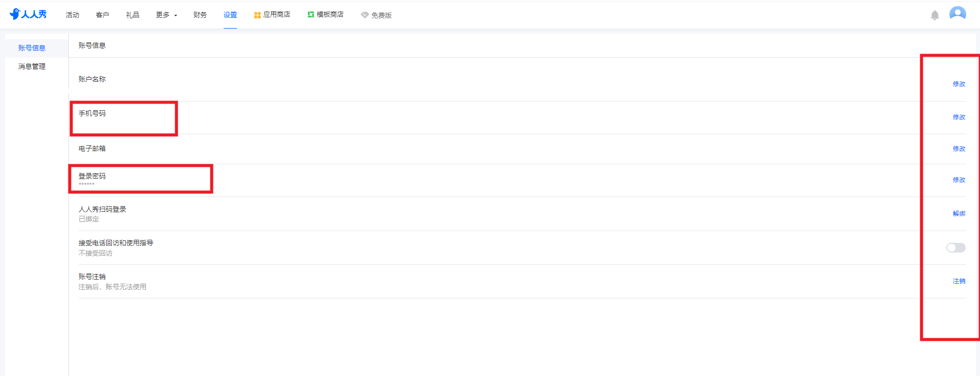The height and width of the screenshot is (376, 980).
Task: Toggle 接受电话回访和使用指导 switch
Action: coord(955,247)
